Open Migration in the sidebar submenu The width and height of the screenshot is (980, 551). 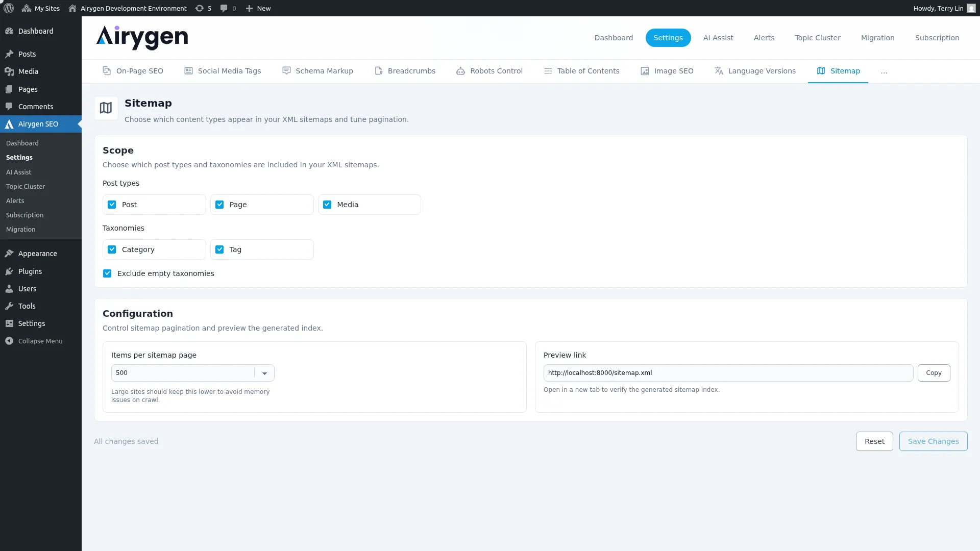tap(21, 230)
